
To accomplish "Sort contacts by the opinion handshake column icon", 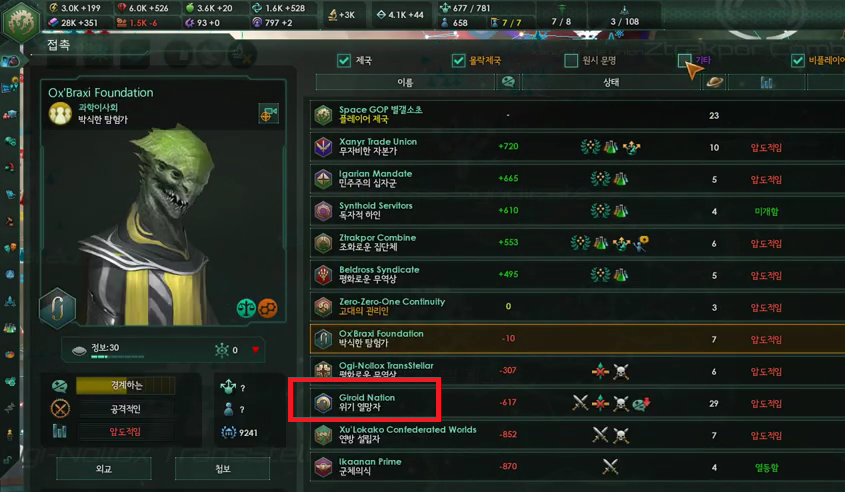I will [508, 82].
